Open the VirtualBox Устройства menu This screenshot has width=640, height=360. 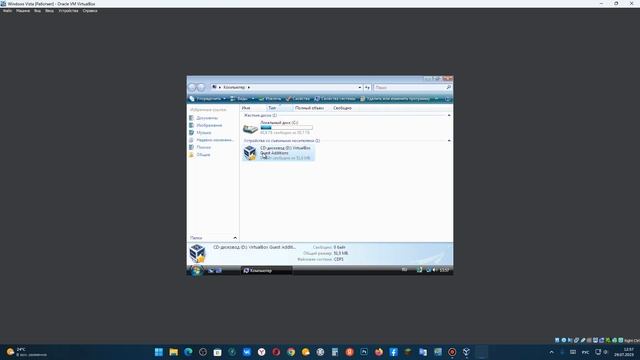click(68, 11)
